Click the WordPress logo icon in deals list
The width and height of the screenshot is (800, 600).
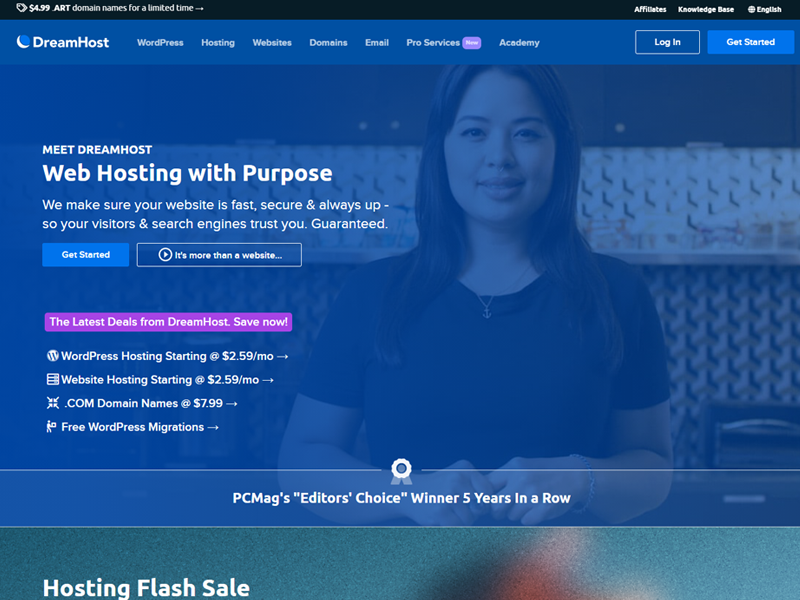[x=53, y=356]
